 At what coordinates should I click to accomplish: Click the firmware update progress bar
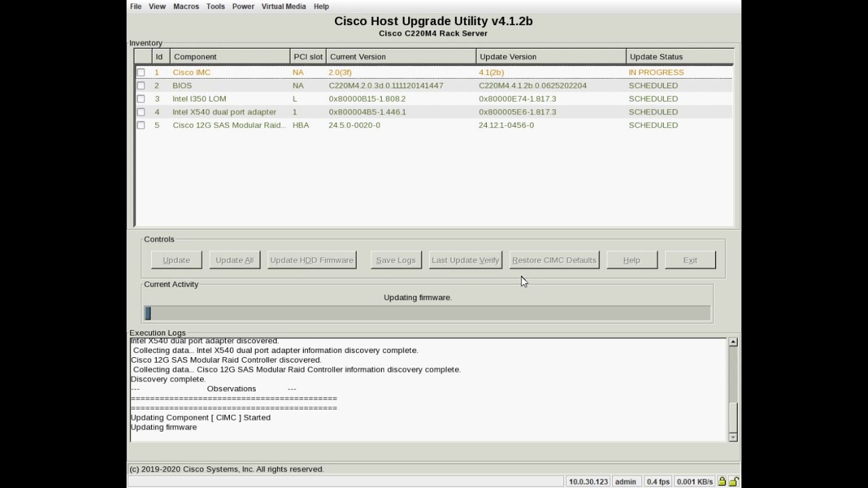coord(427,312)
